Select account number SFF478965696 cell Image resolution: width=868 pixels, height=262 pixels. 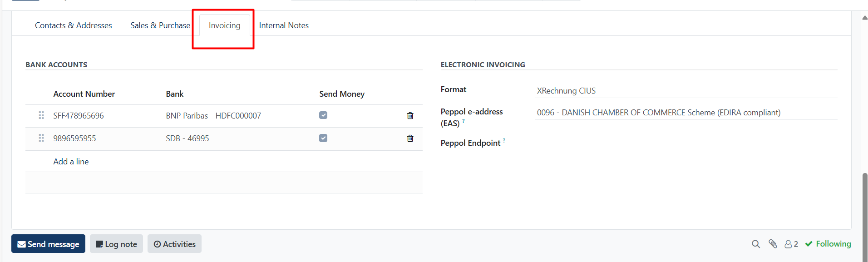pos(79,116)
